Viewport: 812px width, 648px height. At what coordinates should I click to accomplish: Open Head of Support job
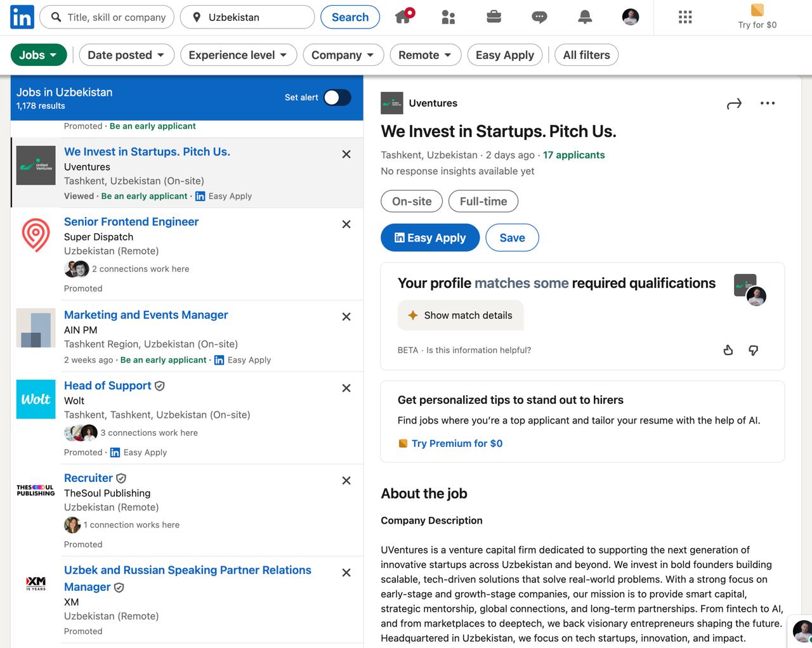point(108,386)
